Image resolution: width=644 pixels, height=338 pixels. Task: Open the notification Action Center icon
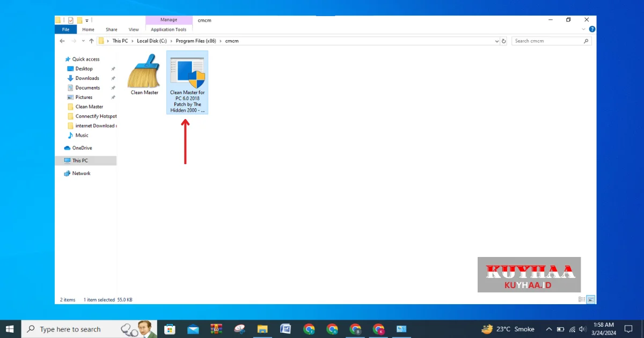628,329
